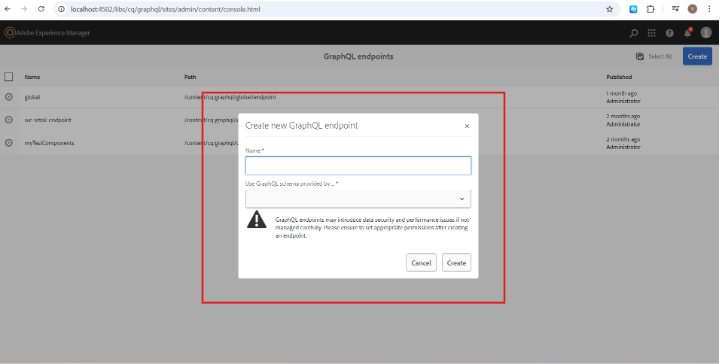This screenshot has height=364, width=720.
Task: Click the 'GraphQL endpoints' page title
Action: click(358, 56)
